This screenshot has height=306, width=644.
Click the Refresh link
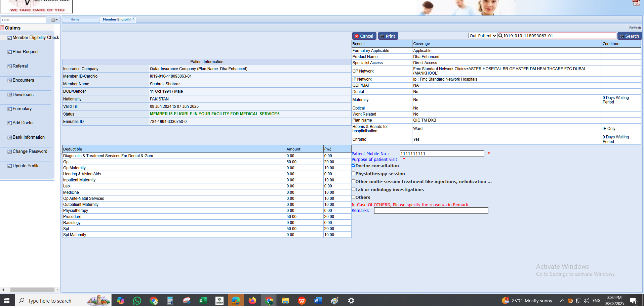[635, 28]
